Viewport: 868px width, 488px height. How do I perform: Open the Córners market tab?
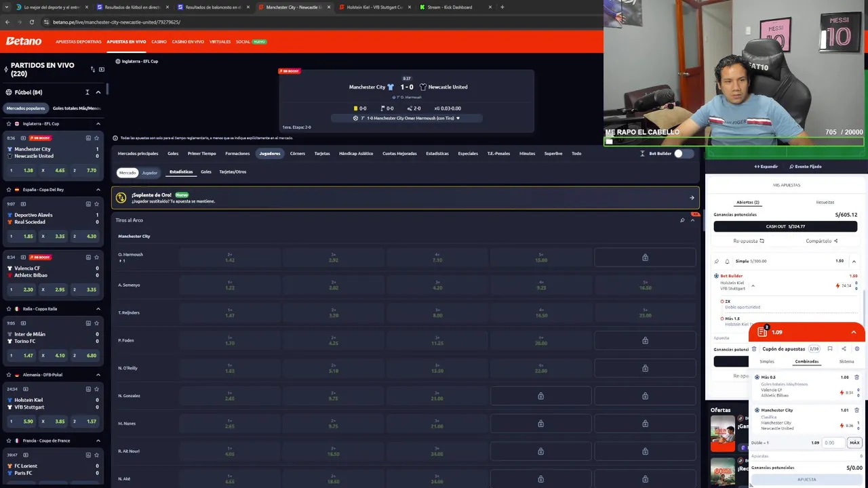click(x=298, y=154)
